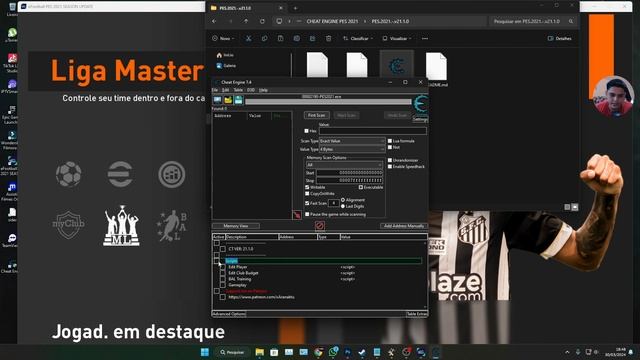Image resolution: width=640 pixels, height=360 pixels.
Task: Open the Help menu in Cheat Engine
Action: 263,90
